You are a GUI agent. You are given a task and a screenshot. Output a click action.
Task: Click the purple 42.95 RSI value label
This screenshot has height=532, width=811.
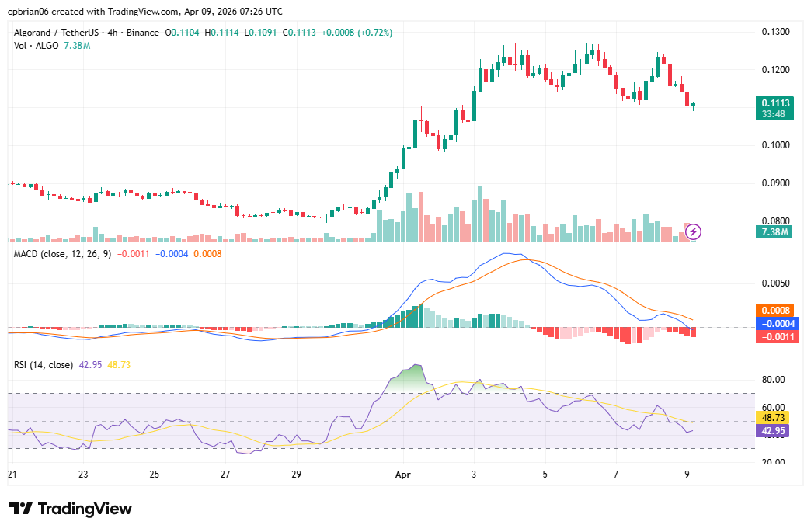772,432
